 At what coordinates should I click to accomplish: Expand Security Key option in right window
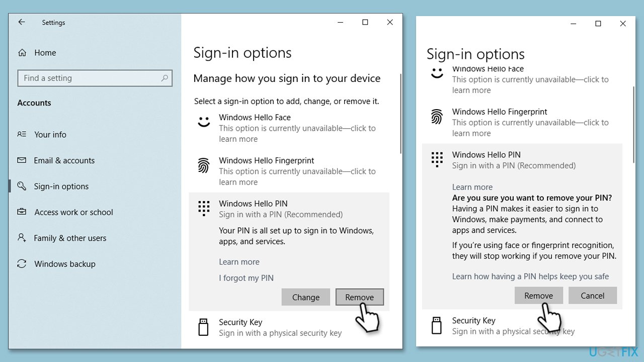(522, 326)
